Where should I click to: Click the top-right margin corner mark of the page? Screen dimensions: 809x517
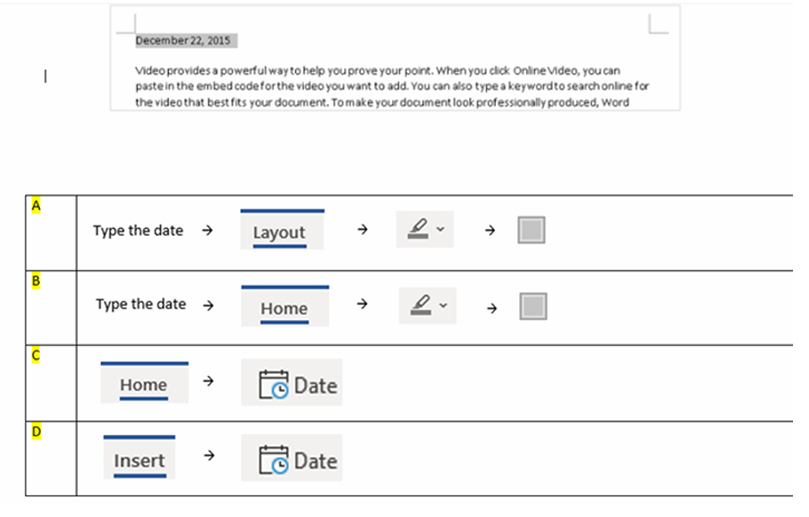coord(657,24)
